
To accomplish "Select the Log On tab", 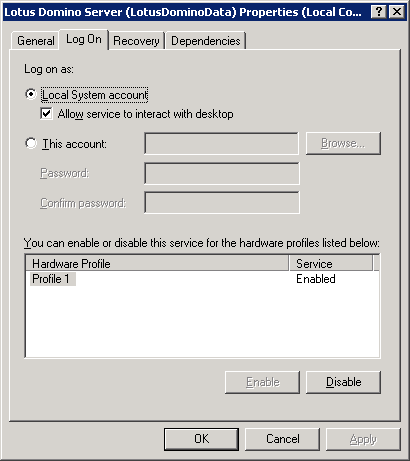I will click(84, 39).
